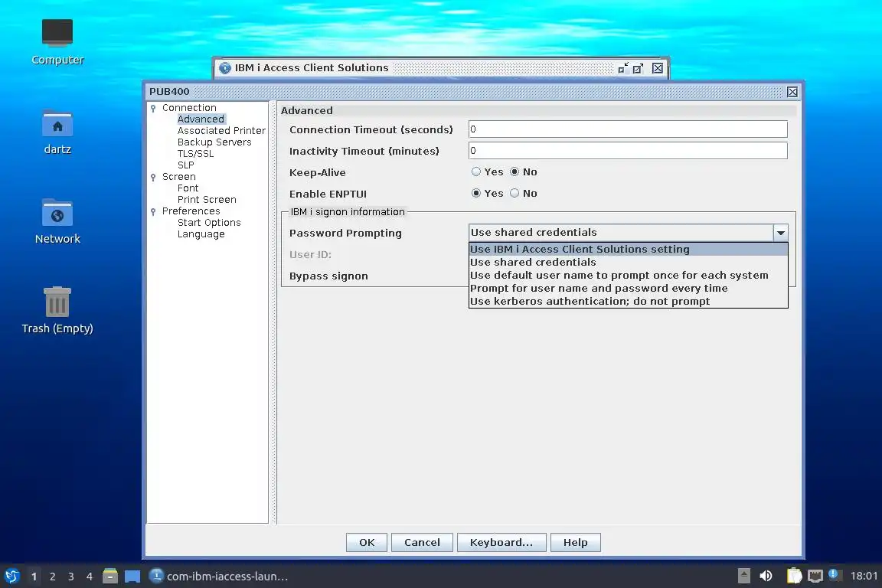Click the volume speaker icon in tray
This screenshot has height=588, width=882.
pos(766,576)
